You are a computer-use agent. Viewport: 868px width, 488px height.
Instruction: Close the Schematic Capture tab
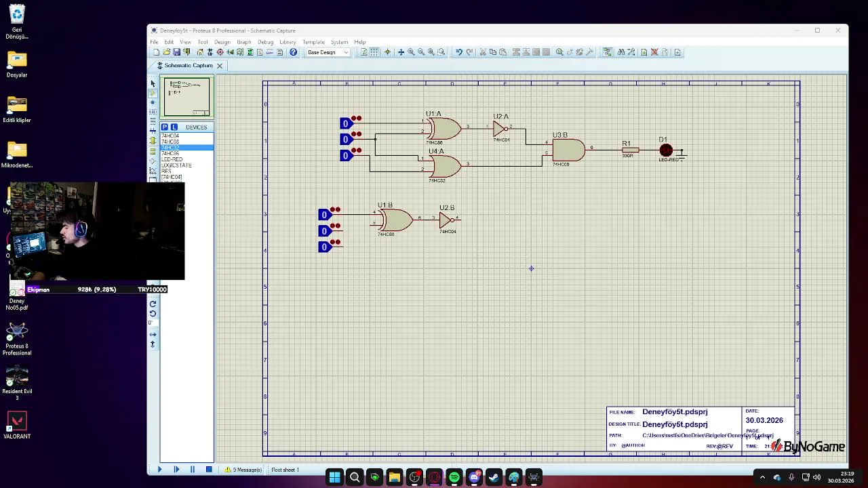click(x=220, y=66)
